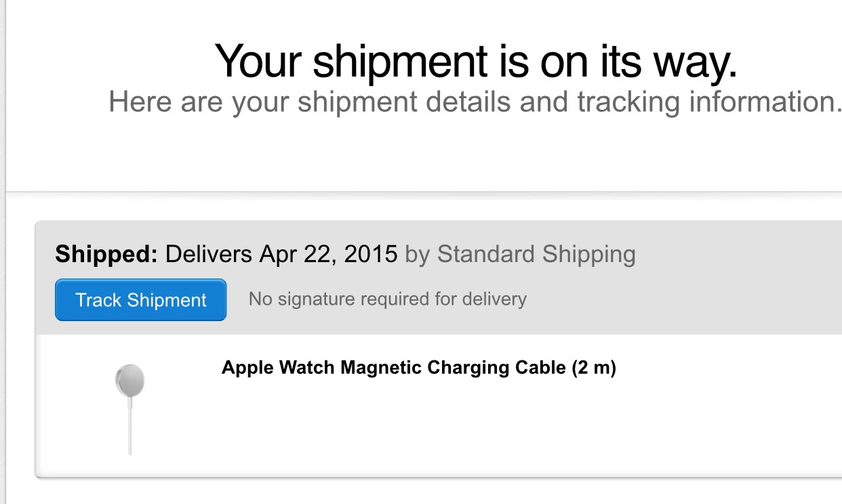Click the word "shipment" in the large heading
Image resolution: width=842 pixels, height=504 pixels.
pyautogui.click(x=399, y=62)
